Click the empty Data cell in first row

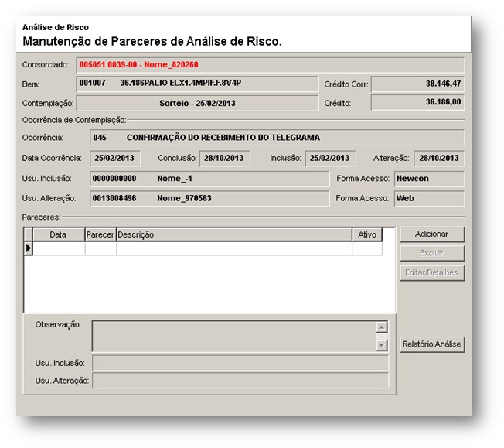pos(59,248)
